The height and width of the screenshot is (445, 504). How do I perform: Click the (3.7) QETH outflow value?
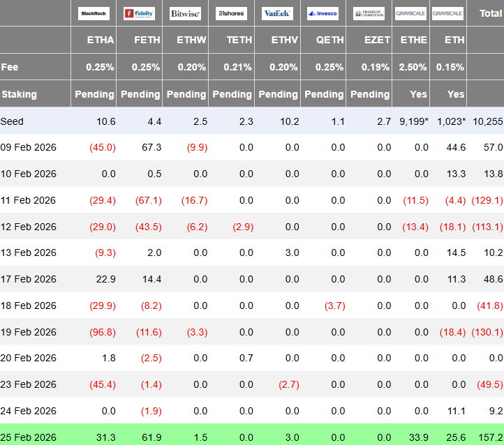click(x=335, y=306)
